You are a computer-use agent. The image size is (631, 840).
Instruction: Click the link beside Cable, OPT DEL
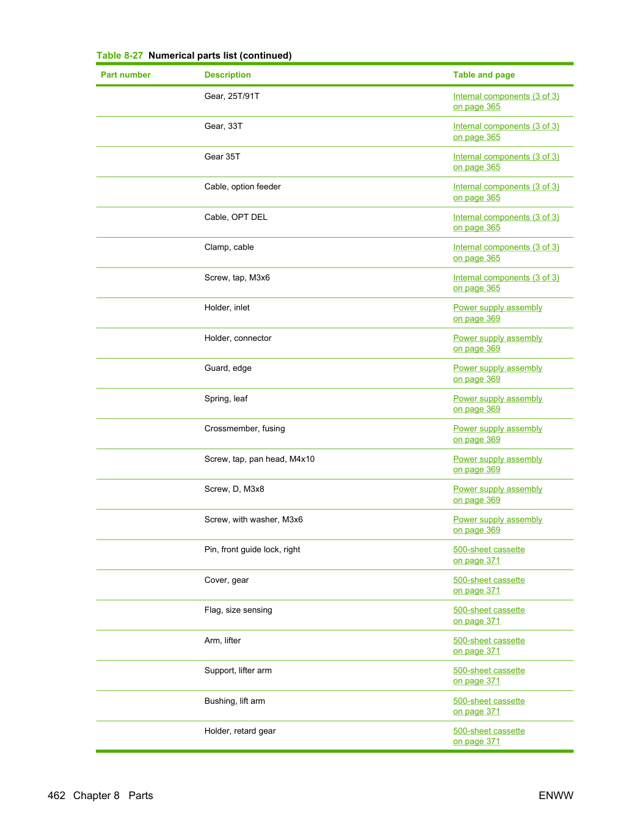tap(506, 222)
